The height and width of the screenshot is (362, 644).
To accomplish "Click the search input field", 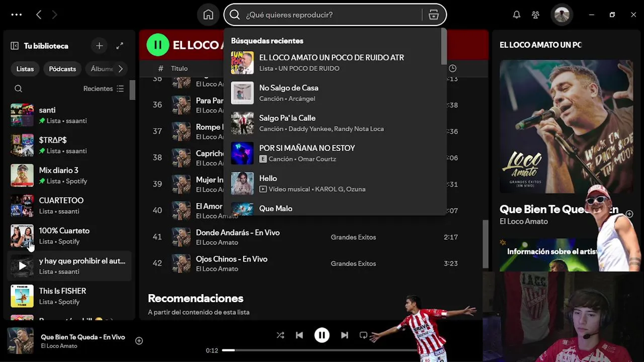I will point(332,15).
